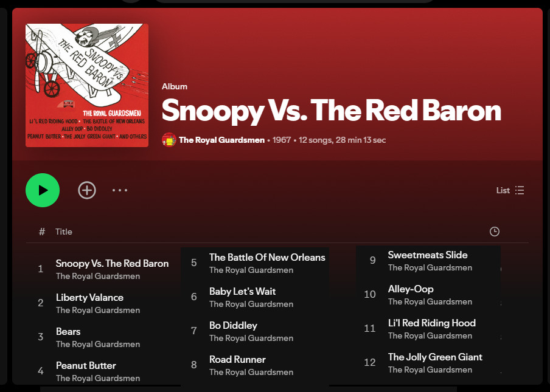Click the album cover artwork
The height and width of the screenshot is (392, 550).
pyautogui.click(x=87, y=85)
